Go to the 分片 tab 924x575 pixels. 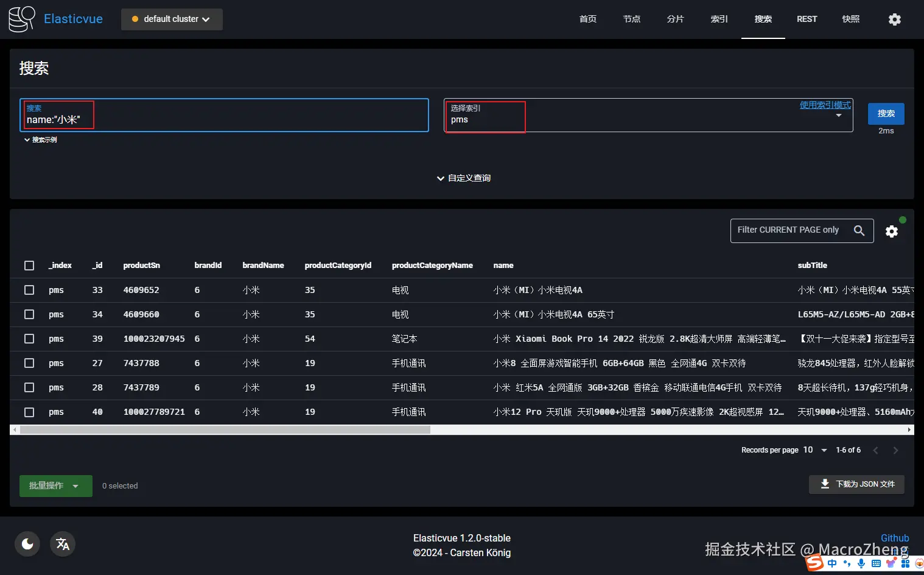(676, 19)
